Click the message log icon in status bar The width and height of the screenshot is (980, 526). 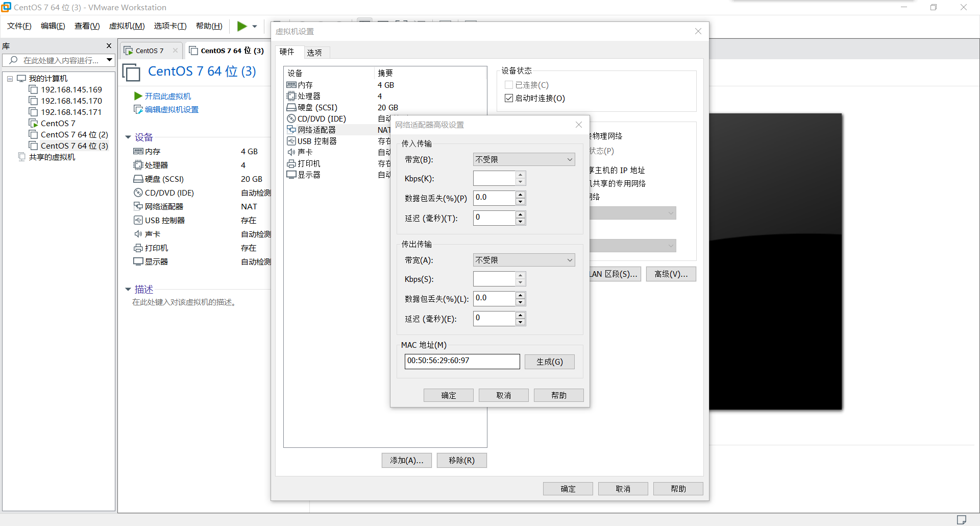962,520
